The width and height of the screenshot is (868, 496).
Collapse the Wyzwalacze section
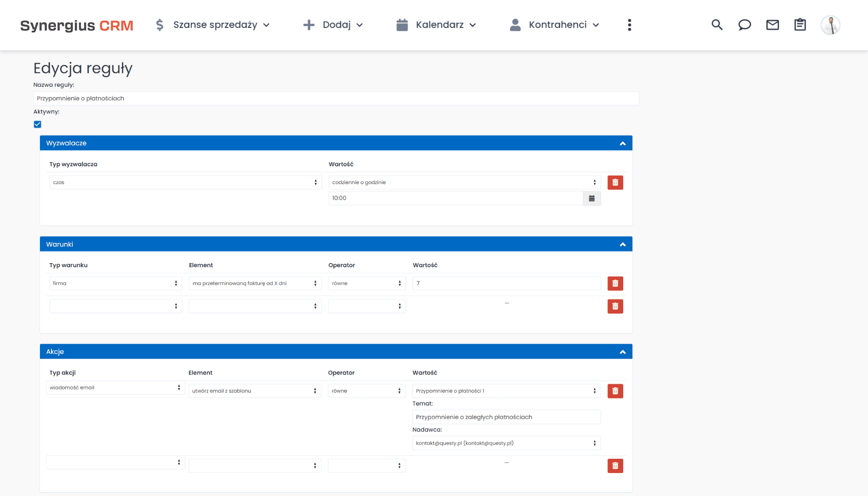pyautogui.click(x=623, y=143)
